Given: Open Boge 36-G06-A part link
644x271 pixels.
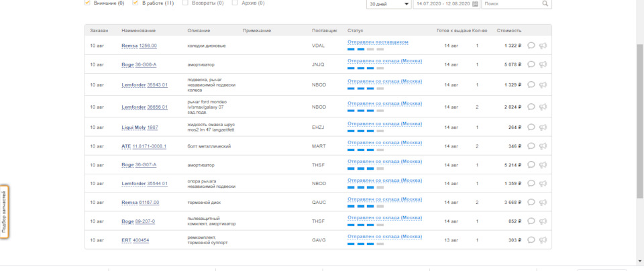Looking at the screenshot, I should 139,65.
